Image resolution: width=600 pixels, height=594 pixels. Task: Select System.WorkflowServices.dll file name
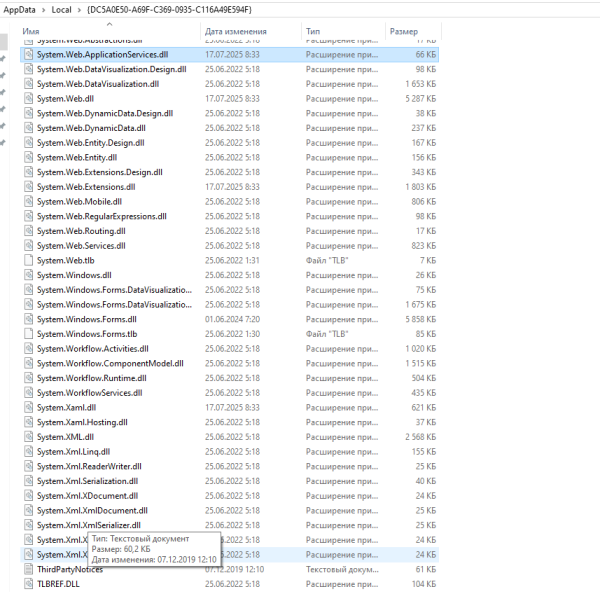[90, 393]
